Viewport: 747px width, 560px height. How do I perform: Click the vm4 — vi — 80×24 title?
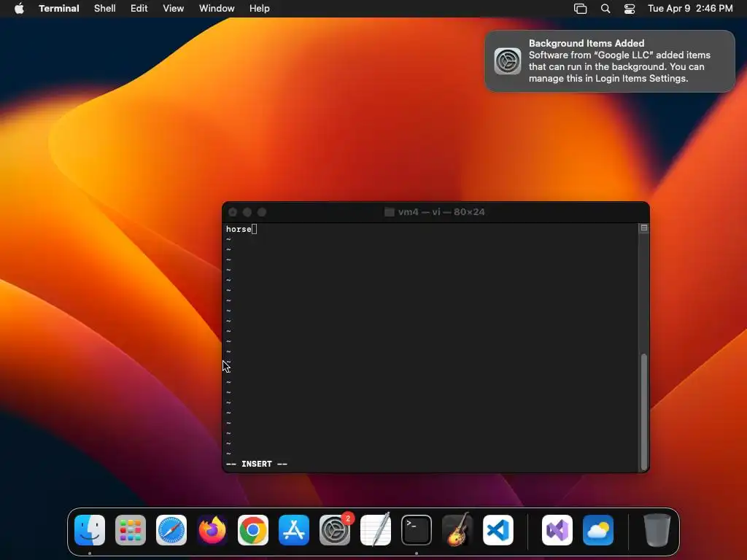[x=441, y=212]
